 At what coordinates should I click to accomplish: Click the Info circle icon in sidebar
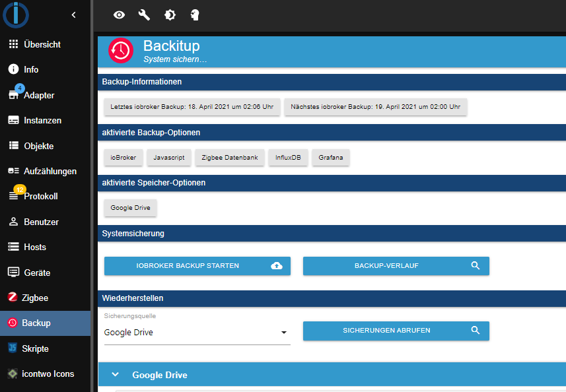tap(13, 69)
